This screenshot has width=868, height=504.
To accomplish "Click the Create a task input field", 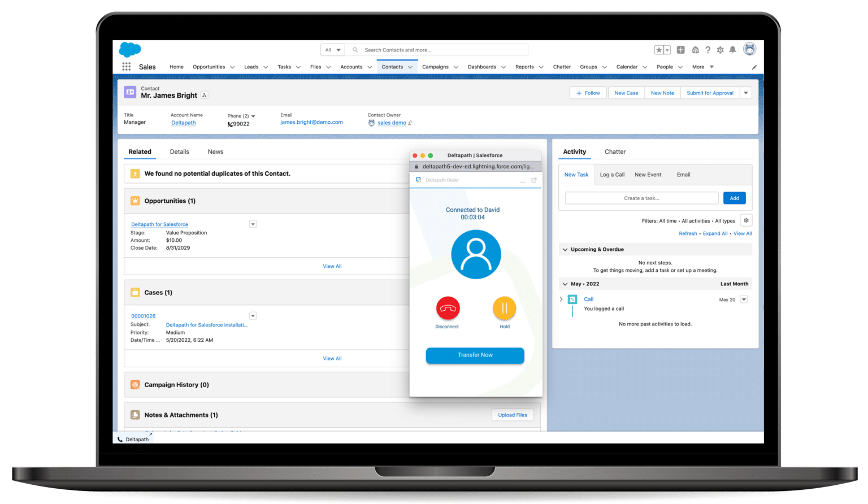I will pyautogui.click(x=641, y=198).
